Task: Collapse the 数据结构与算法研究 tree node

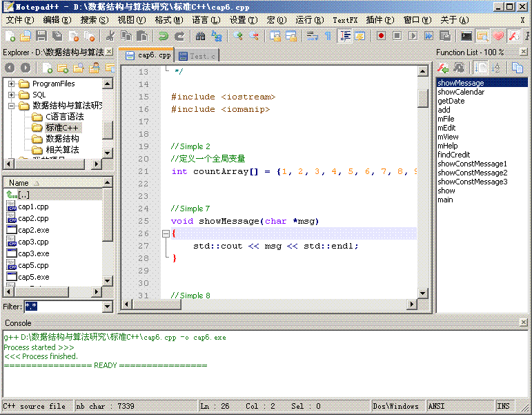Action: (x=11, y=106)
